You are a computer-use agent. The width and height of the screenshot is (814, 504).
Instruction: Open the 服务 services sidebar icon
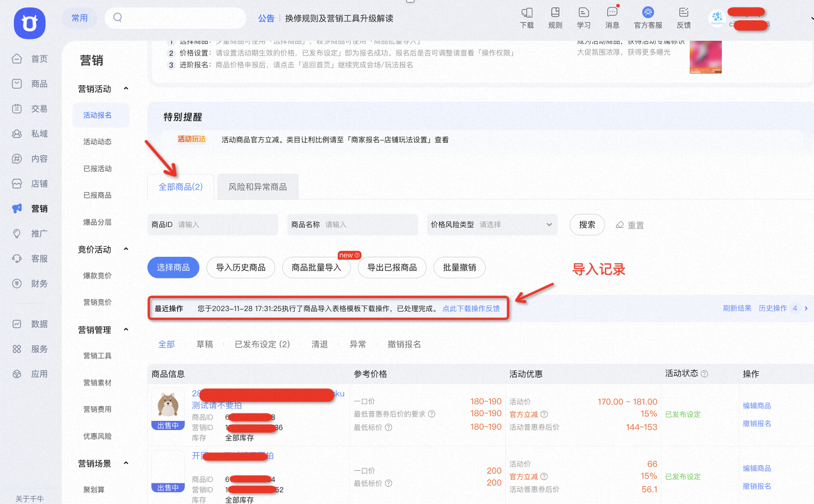(17, 349)
